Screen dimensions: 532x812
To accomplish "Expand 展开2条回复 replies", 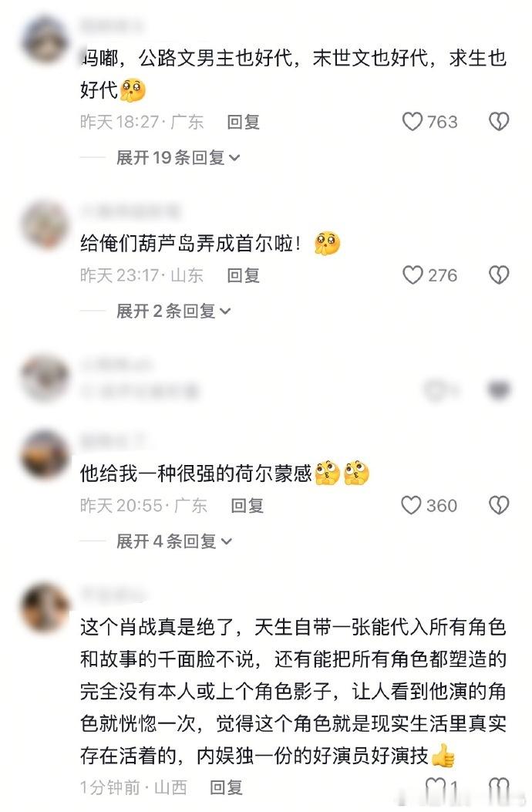I will (x=173, y=311).
